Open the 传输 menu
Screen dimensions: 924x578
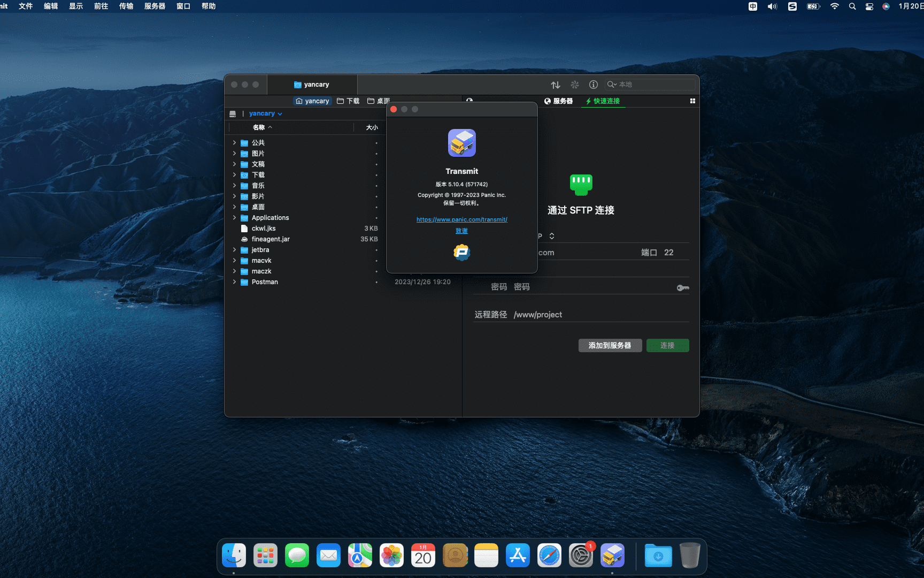coord(126,6)
